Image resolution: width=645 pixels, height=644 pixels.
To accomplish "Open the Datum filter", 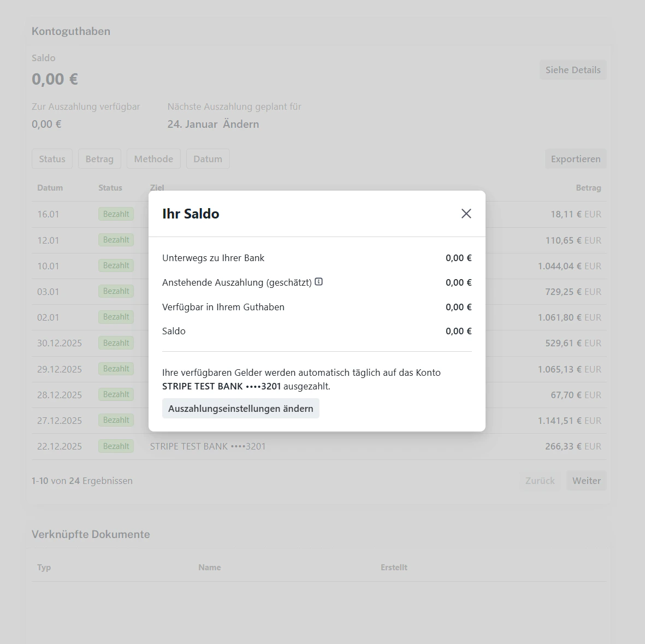I will (x=208, y=158).
